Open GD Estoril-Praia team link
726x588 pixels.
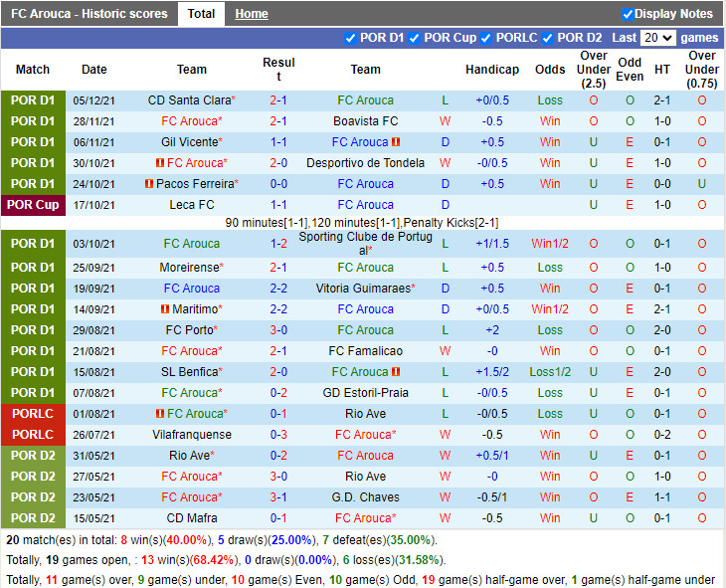365,392
